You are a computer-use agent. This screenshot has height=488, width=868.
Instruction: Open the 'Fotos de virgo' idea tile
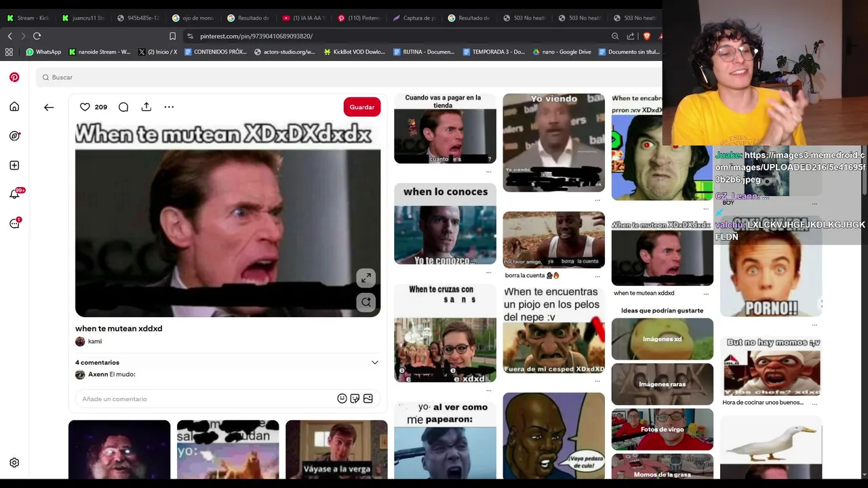coord(662,429)
